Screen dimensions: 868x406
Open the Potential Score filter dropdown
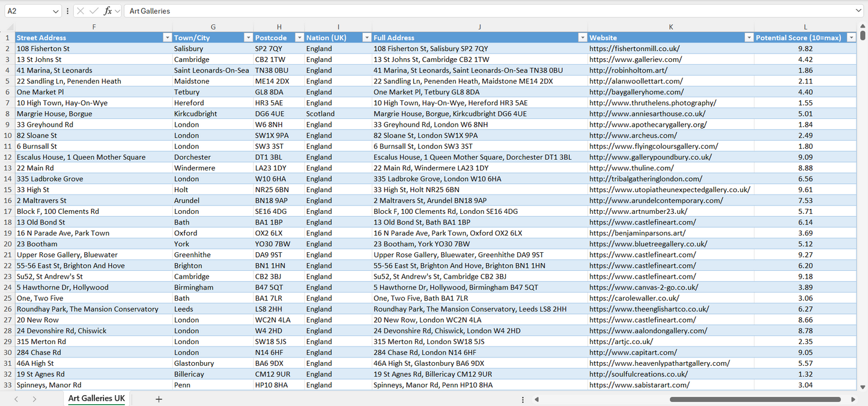(x=851, y=37)
